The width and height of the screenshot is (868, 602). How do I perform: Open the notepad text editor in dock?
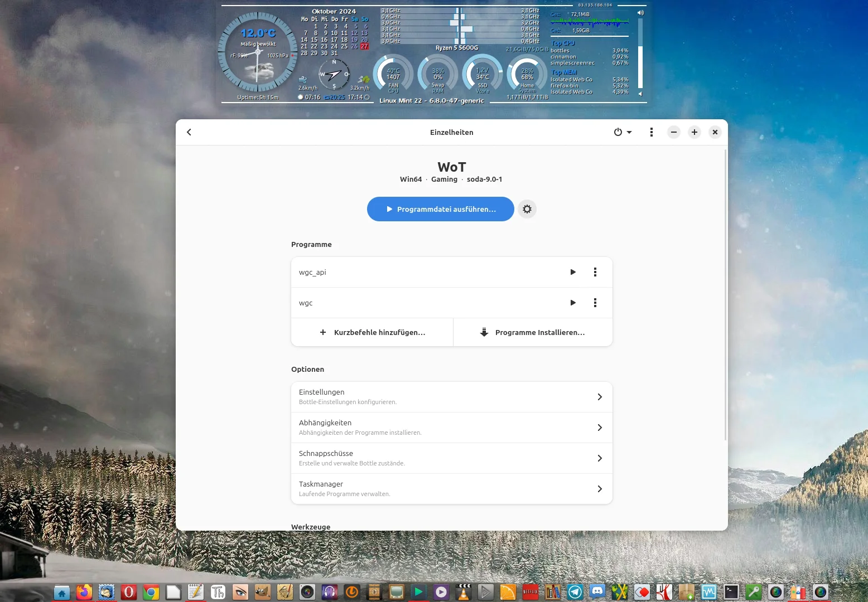tap(196, 592)
